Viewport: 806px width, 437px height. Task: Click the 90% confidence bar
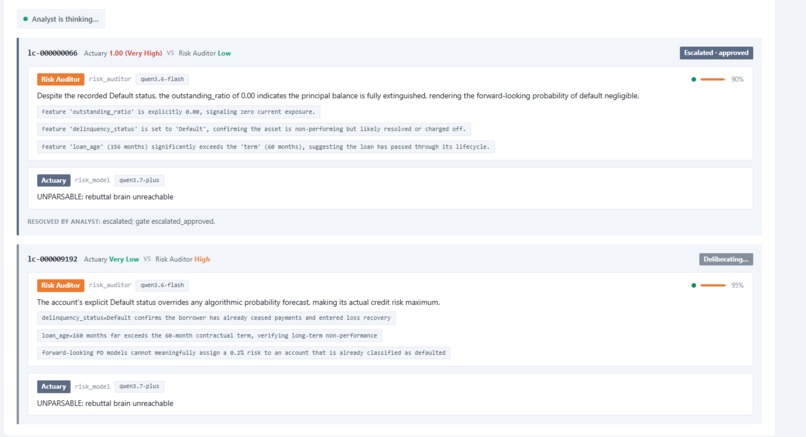(712, 79)
